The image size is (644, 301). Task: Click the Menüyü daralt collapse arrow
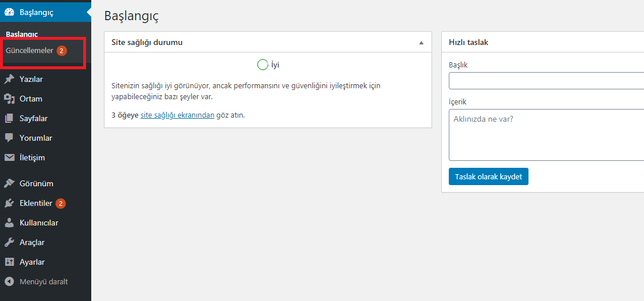(x=9, y=282)
